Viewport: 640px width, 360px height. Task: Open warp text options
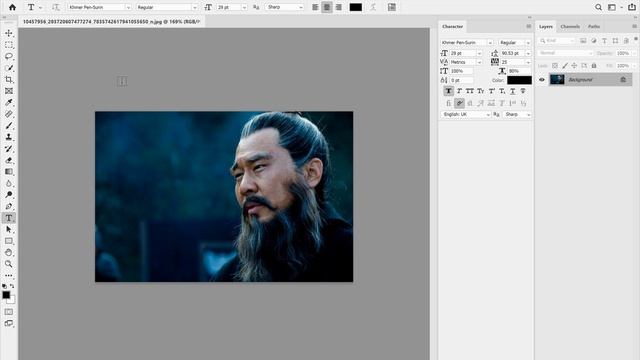(373, 7)
